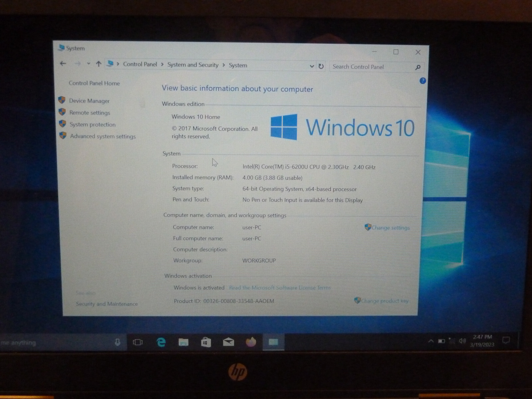
Task: Open Action Center notifications icon
Action: coord(506,340)
